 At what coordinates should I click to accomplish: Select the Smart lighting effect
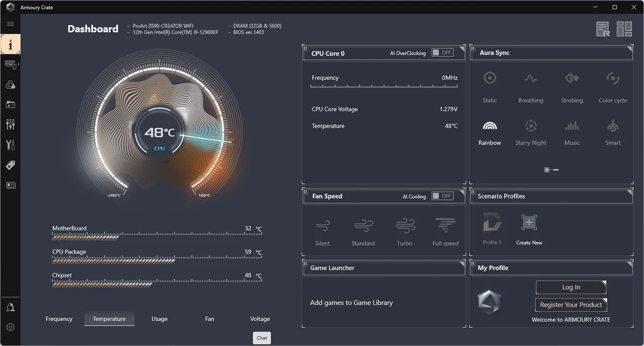[x=613, y=132]
